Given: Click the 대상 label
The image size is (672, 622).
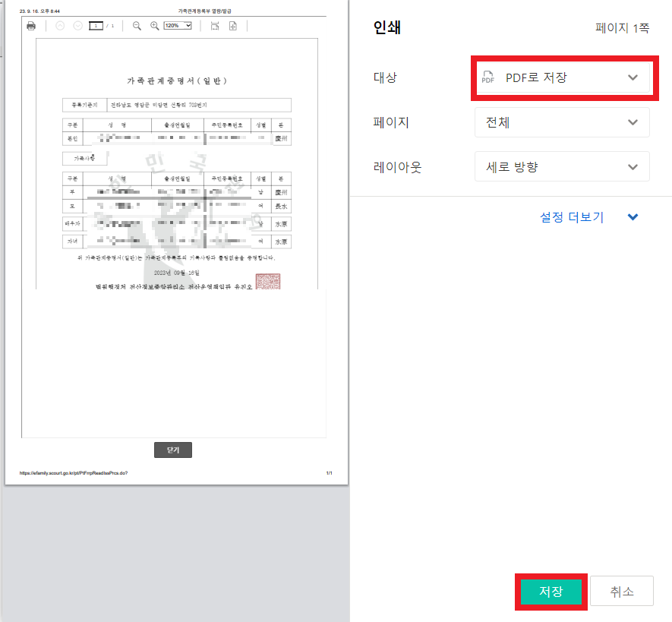Looking at the screenshot, I should (x=385, y=77).
